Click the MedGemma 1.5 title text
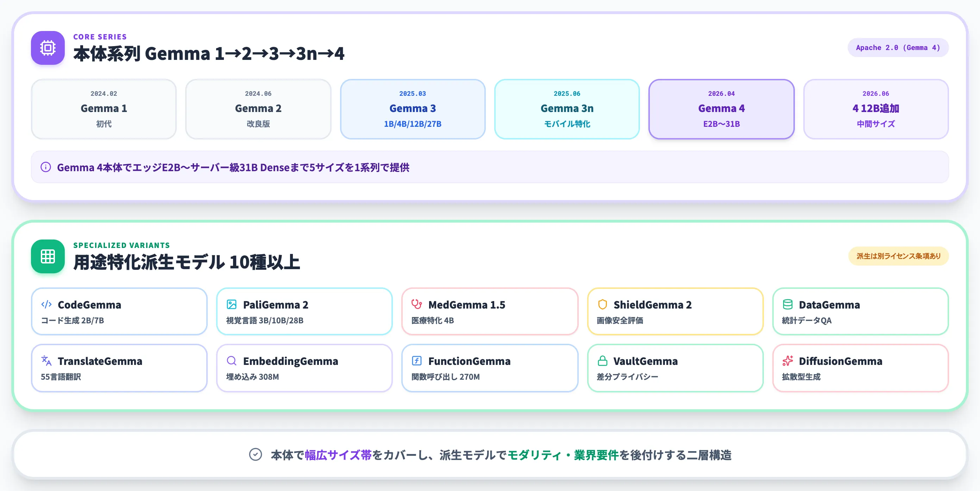This screenshot has height=491, width=980. pyautogui.click(x=467, y=305)
